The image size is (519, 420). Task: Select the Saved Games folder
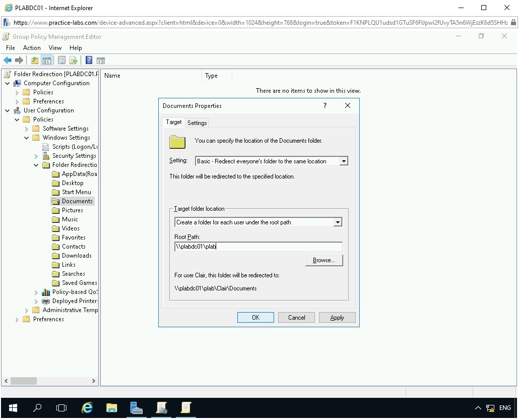click(75, 283)
